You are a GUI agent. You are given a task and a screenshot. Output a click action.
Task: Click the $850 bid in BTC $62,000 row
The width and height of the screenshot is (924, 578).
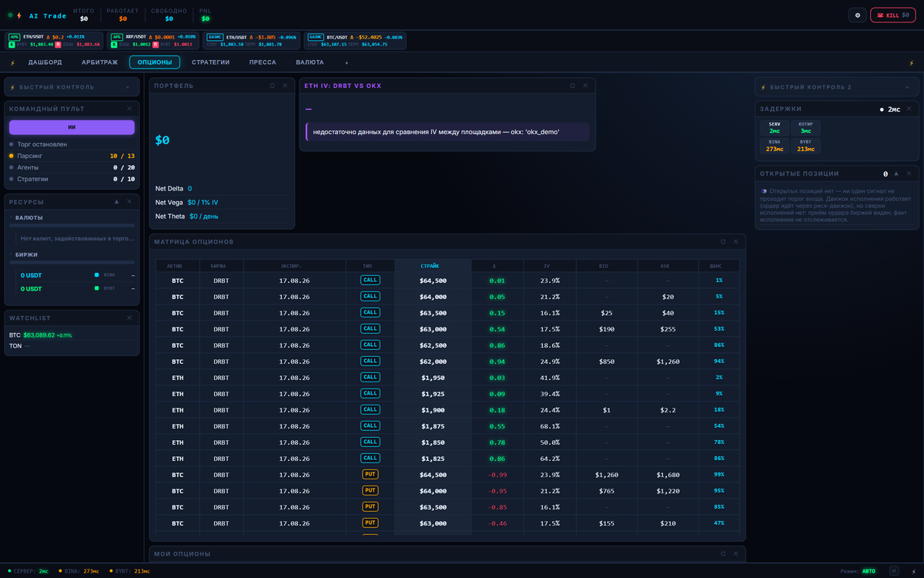tap(607, 361)
